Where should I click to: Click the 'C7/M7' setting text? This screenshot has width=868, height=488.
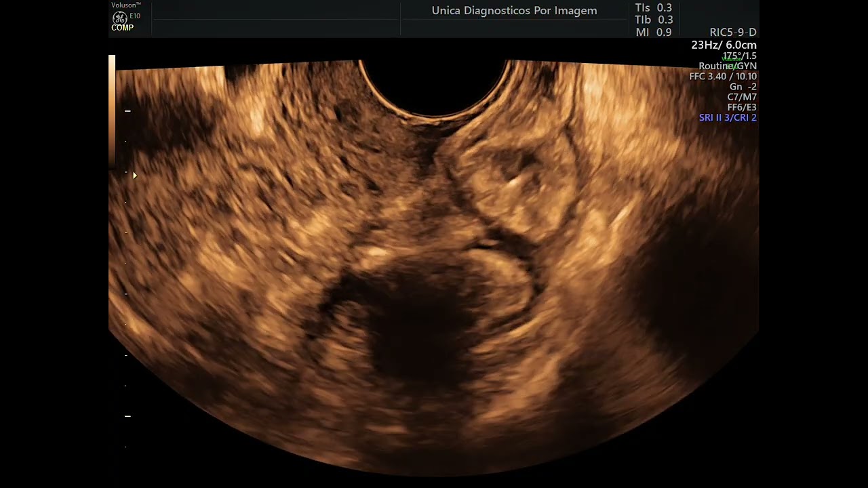pos(742,97)
